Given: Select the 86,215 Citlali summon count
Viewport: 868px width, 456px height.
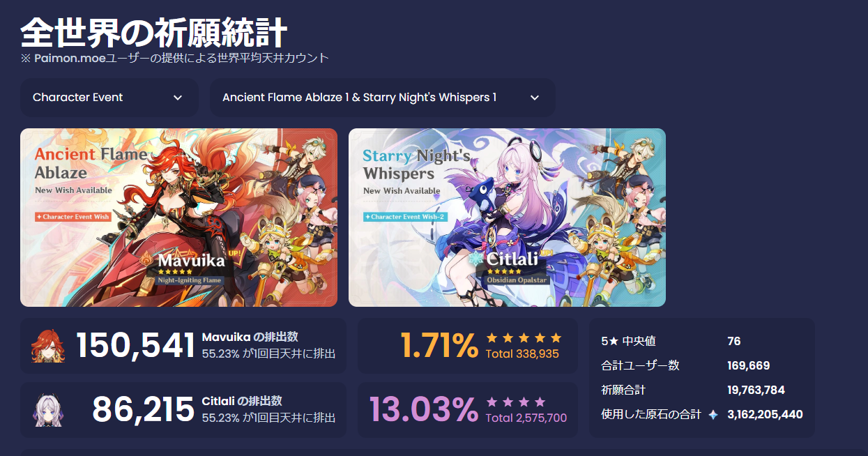Looking at the screenshot, I should pyautogui.click(x=143, y=410).
